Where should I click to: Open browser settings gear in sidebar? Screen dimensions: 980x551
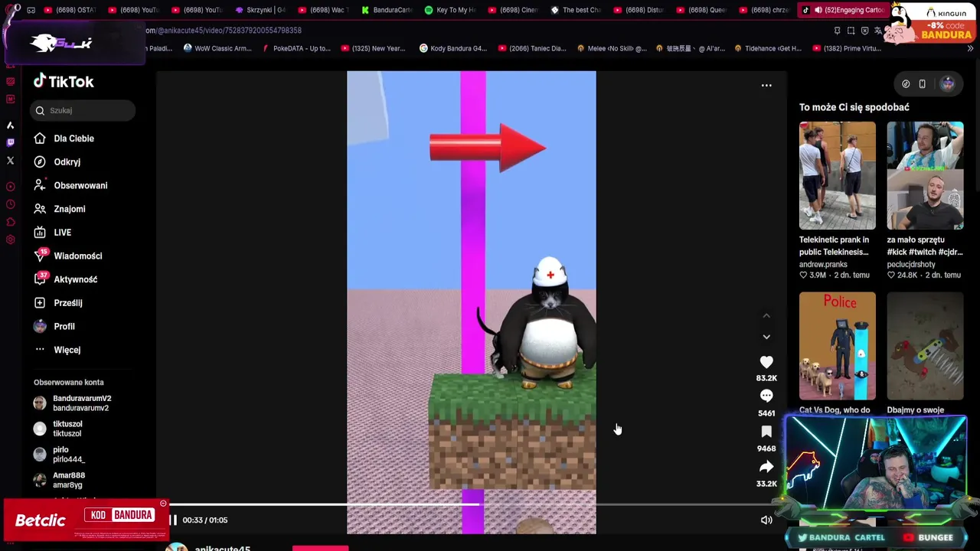[10, 240]
